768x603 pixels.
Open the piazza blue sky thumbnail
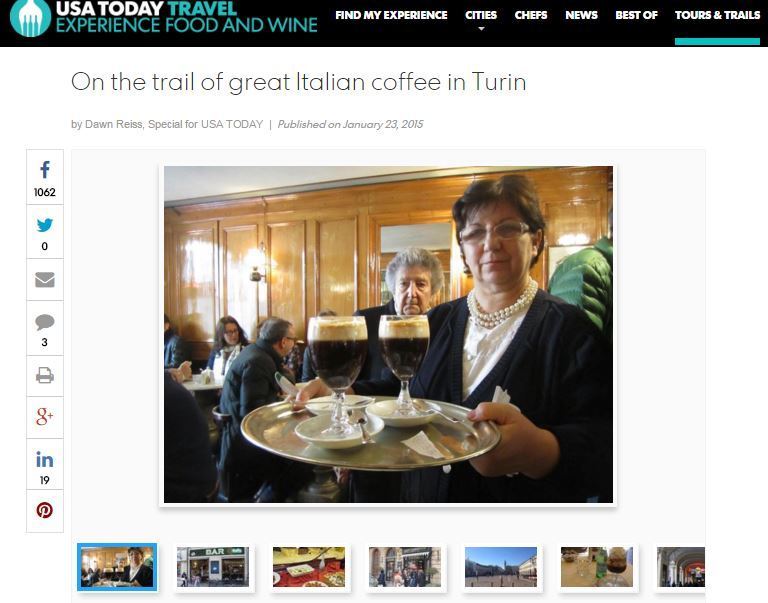[x=501, y=567]
